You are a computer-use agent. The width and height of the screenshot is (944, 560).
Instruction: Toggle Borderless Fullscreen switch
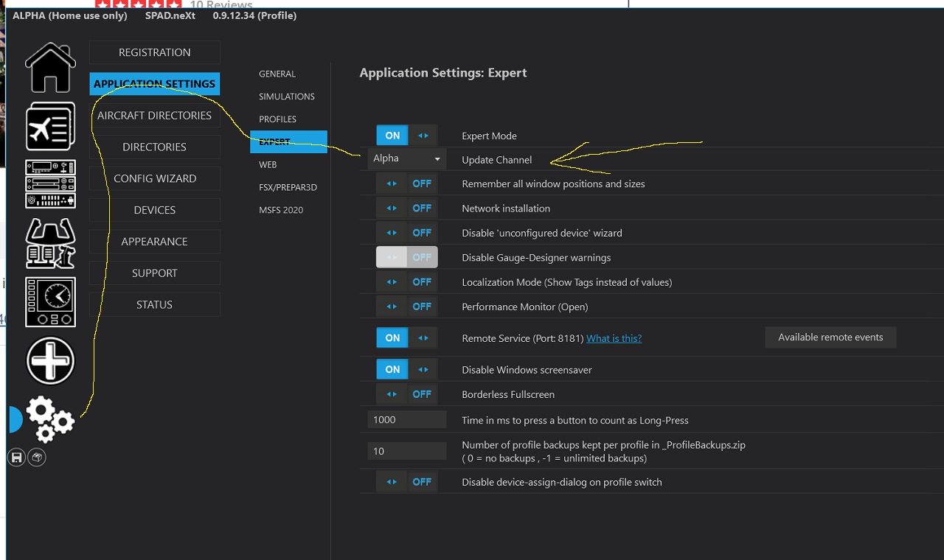click(406, 394)
